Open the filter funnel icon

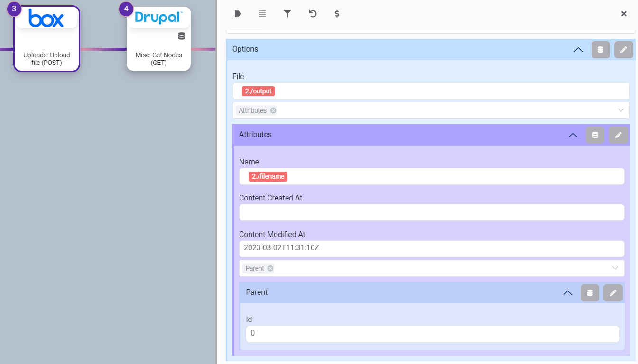pos(287,14)
